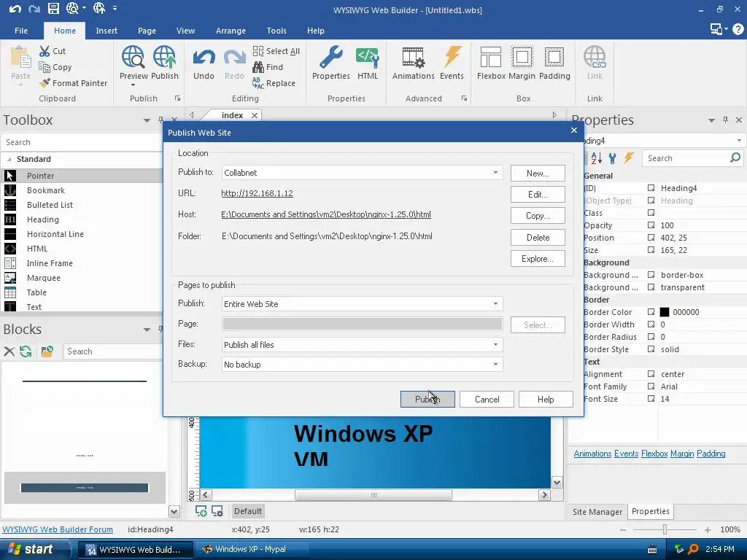
Task: Open the HTML editor icon
Action: point(368,58)
